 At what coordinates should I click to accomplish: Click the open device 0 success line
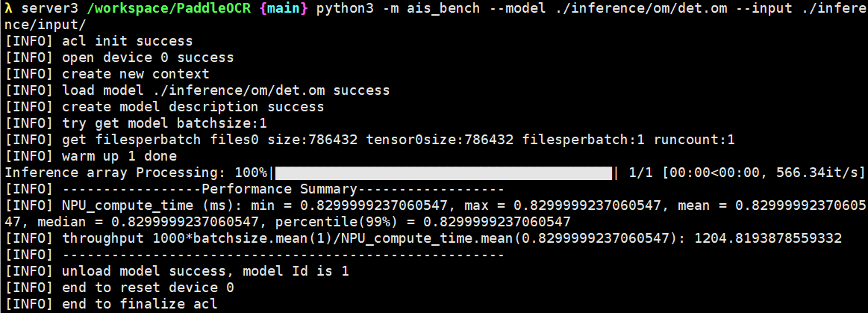pos(119,58)
